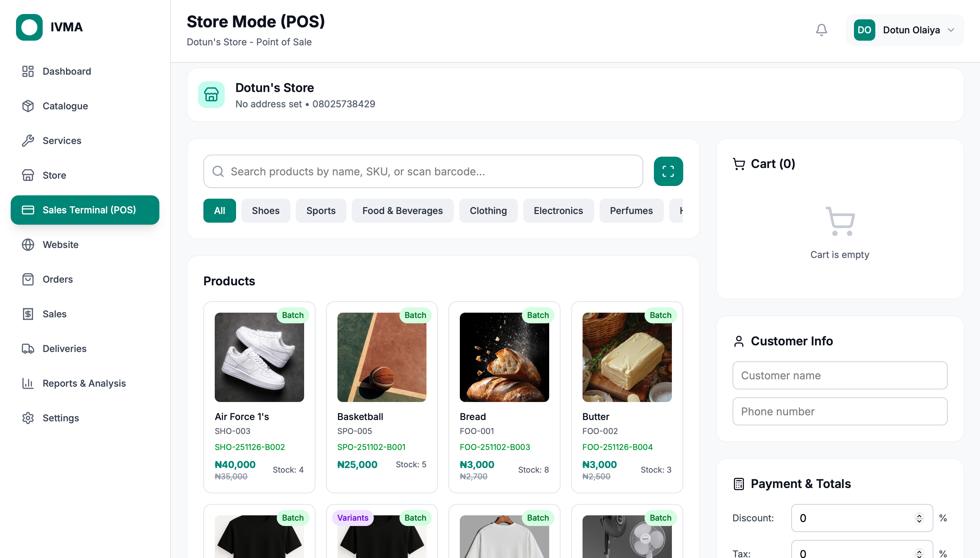The width and height of the screenshot is (980, 558).
Task: Click the Batch badge on Air Force 1's
Action: (x=293, y=315)
